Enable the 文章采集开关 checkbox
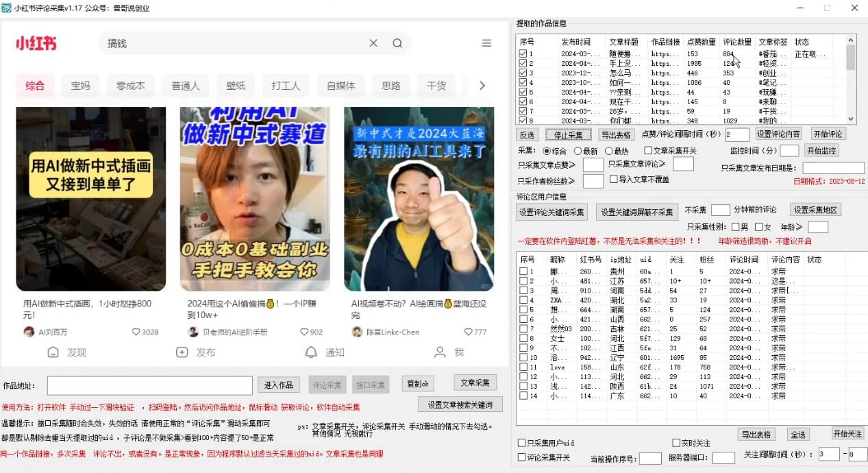 coord(647,150)
